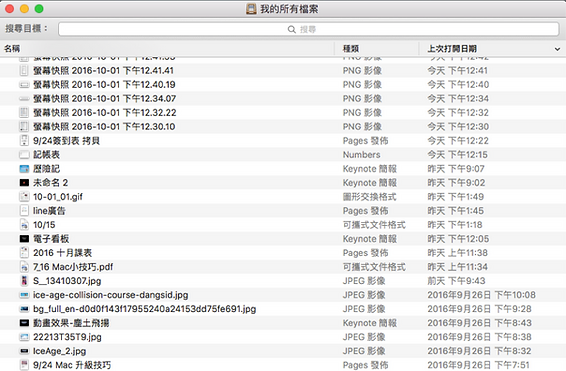
Task: Click image icon of IceAge_2.jpg
Action: point(24,351)
